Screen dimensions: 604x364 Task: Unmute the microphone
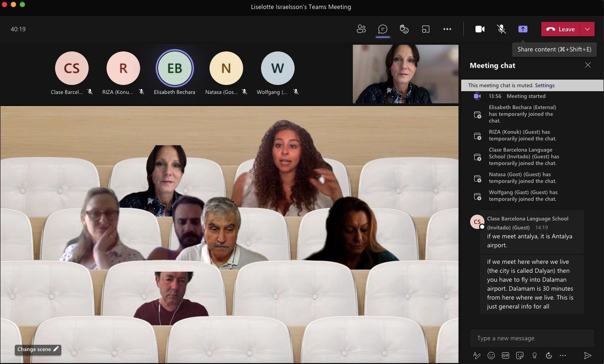pos(501,29)
